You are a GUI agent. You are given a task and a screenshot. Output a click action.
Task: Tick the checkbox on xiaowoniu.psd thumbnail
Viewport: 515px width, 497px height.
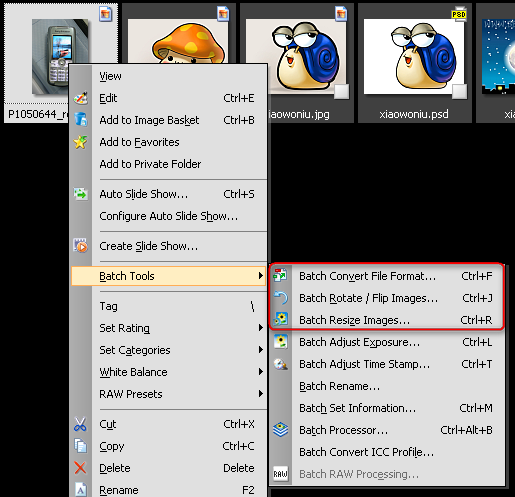click(x=459, y=92)
